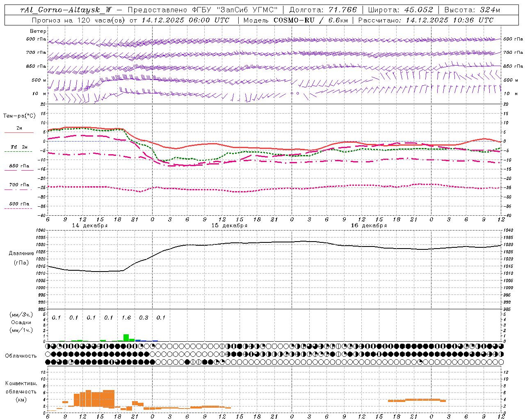The width and height of the screenshot is (525, 420).
Task: Click the temperature legend label 700 гПа
Action: (x=19, y=185)
